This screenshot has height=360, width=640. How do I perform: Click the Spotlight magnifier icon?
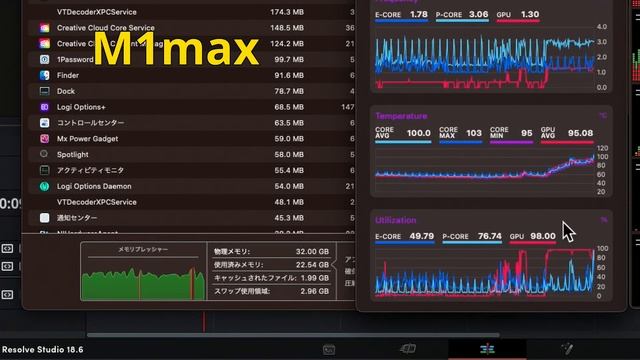point(44,154)
